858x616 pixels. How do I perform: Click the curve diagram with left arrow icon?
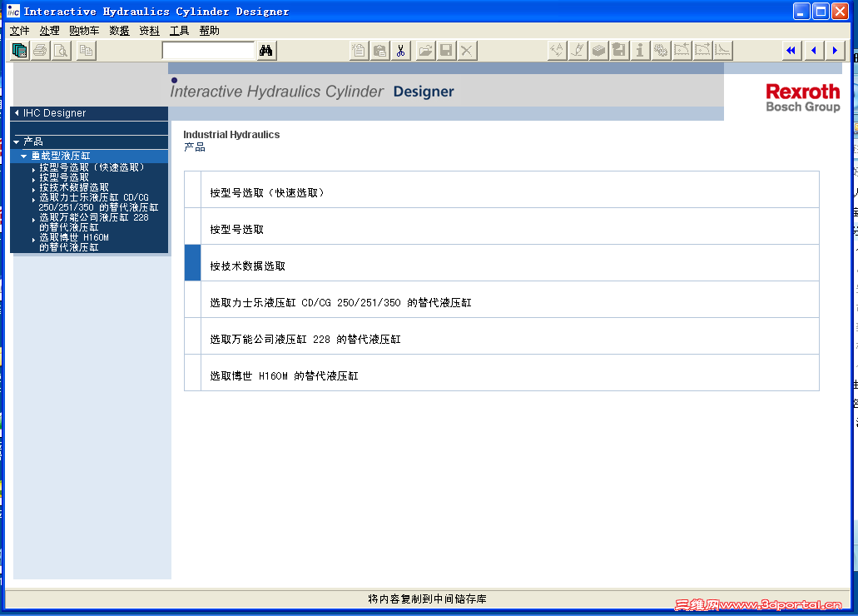tap(682, 51)
